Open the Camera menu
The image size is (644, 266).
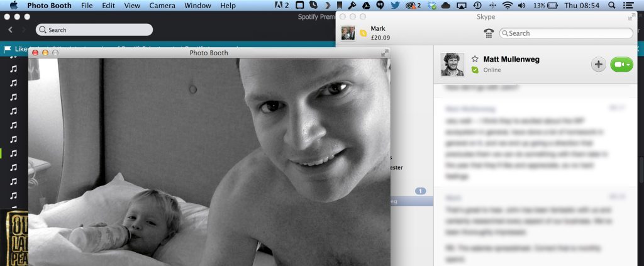[x=162, y=5]
